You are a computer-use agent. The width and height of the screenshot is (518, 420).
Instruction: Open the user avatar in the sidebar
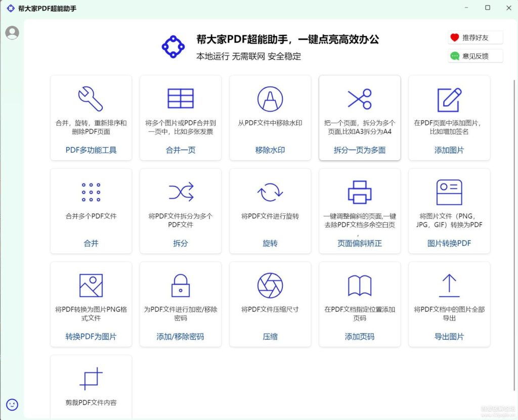(x=12, y=33)
